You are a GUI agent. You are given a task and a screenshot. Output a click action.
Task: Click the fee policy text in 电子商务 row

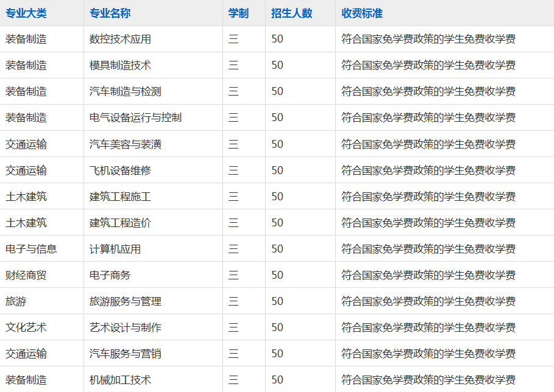pyautogui.click(x=428, y=275)
